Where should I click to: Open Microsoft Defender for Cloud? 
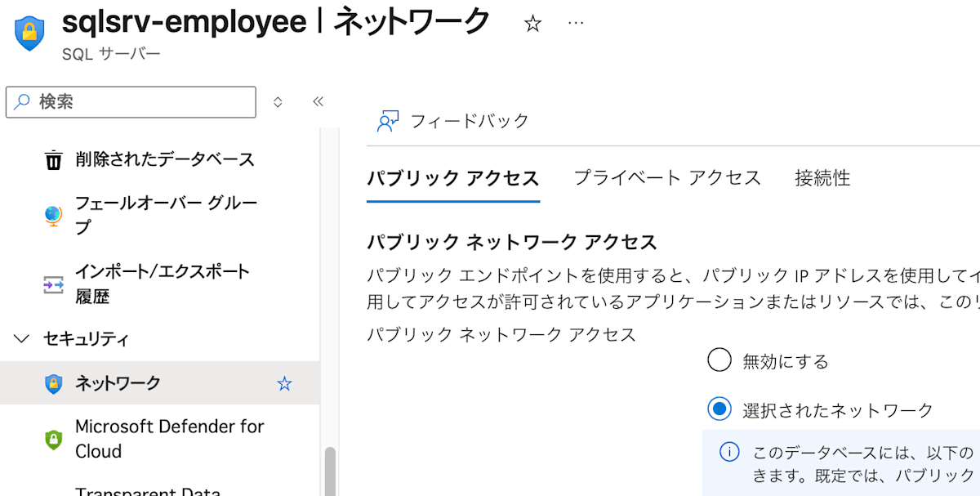(170, 439)
